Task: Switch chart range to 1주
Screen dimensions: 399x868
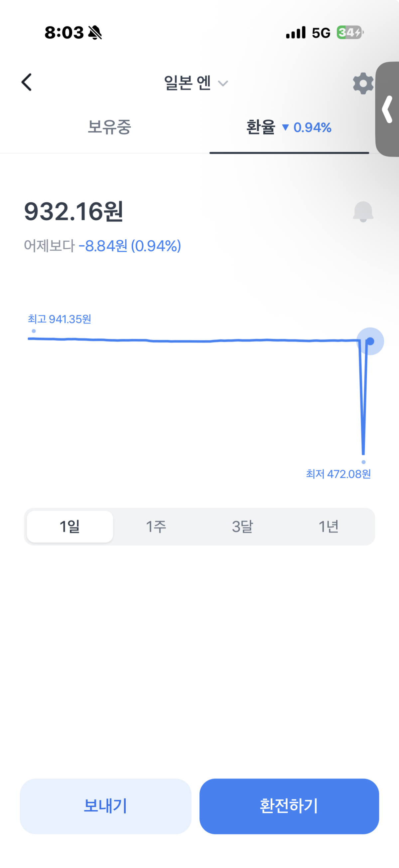Action: [x=156, y=526]
